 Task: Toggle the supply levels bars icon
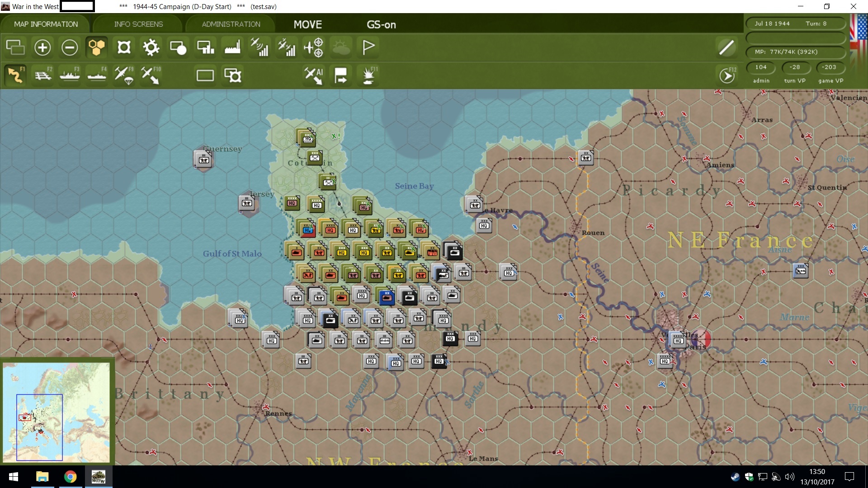click(x=206, y=47)
